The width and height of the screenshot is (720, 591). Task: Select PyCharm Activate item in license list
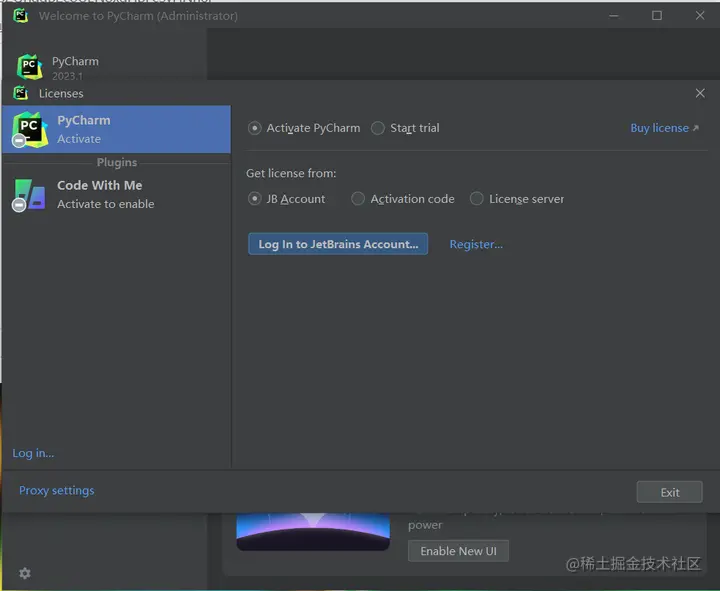point(117,129)
